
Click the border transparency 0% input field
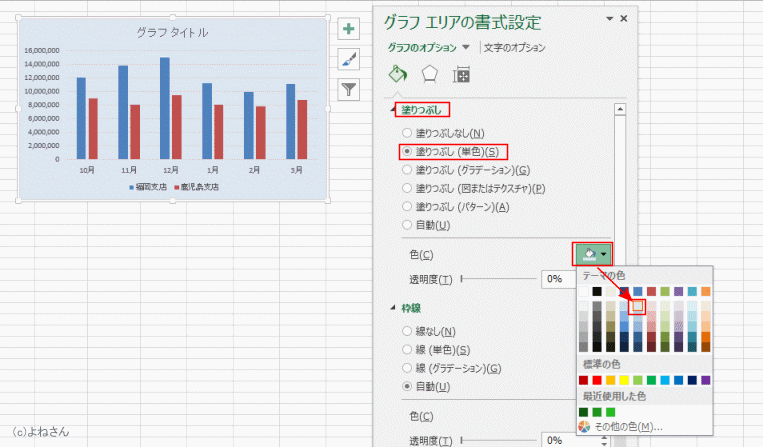tap(570, 440)
